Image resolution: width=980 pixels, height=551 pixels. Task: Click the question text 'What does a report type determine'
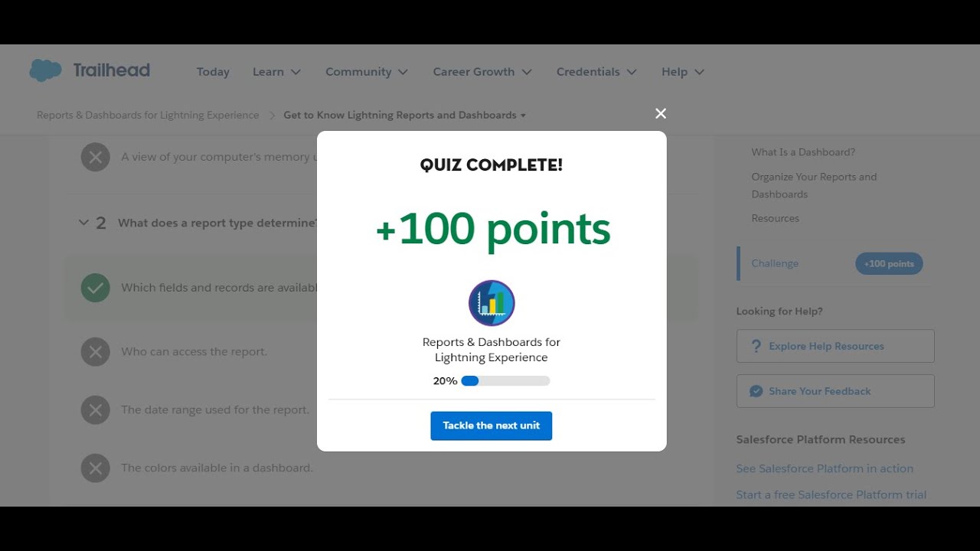[x=217, y=223]
